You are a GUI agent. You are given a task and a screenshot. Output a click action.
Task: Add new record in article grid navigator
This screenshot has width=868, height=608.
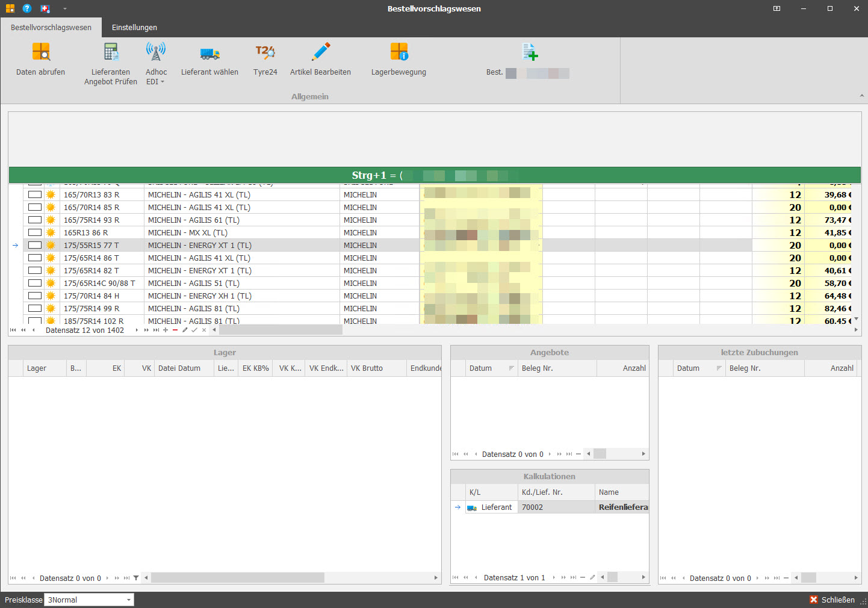pos(166,330)
